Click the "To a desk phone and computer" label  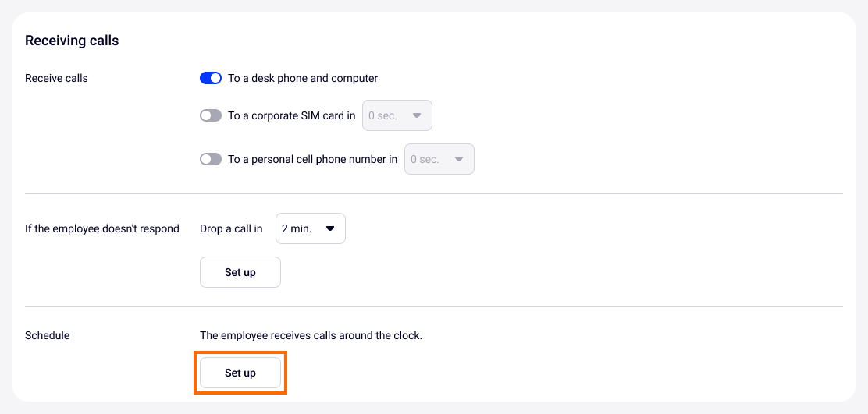tap(303, 78)
